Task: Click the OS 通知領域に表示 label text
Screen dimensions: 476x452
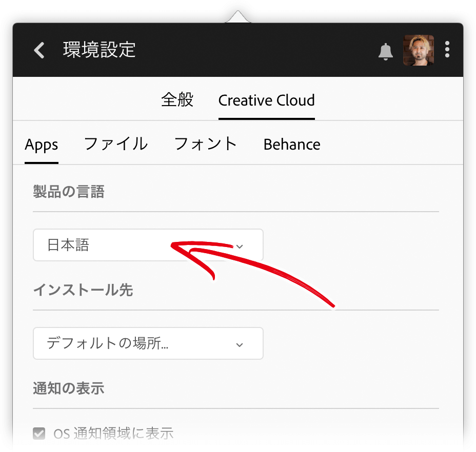Action: tap(113, 434)
